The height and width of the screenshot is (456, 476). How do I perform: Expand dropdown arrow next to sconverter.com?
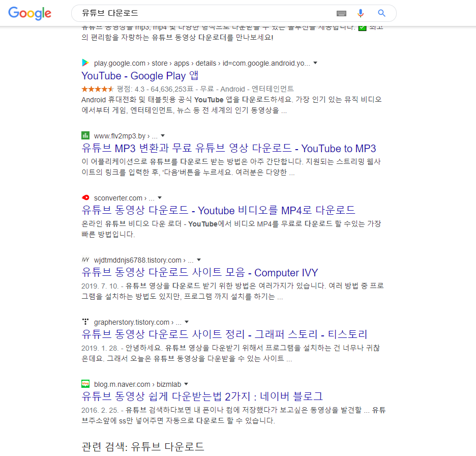(x=160, y=198)
